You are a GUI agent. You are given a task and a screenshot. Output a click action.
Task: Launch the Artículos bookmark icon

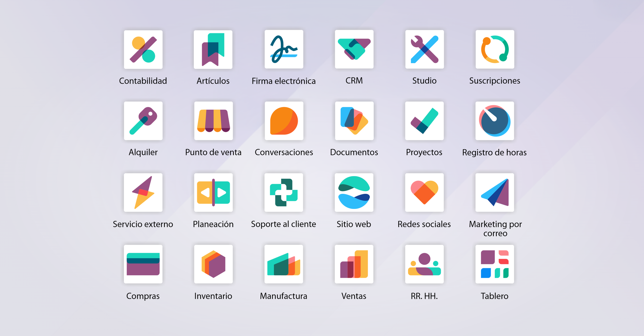point(213,50)
